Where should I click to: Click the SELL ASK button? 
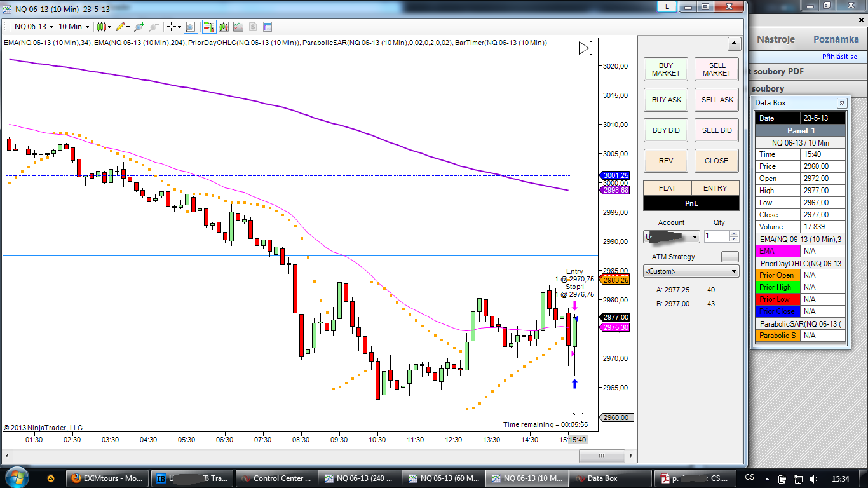(717, 100)
